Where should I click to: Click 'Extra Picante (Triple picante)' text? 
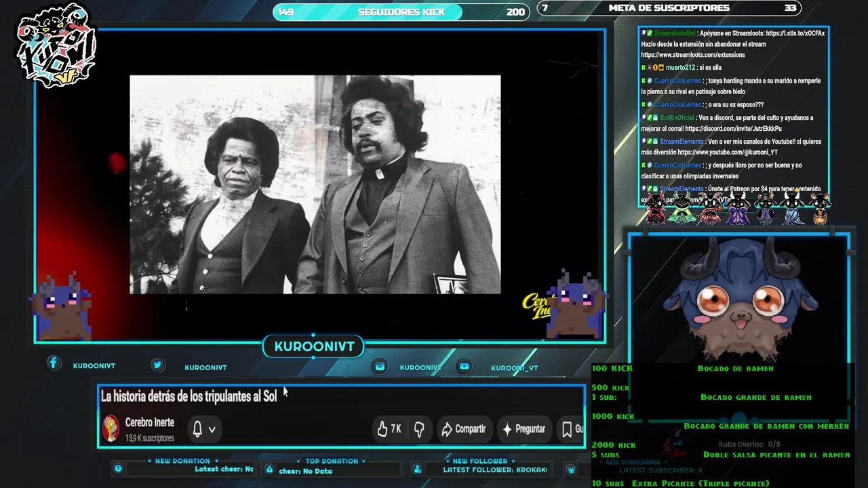coord(701,483)
